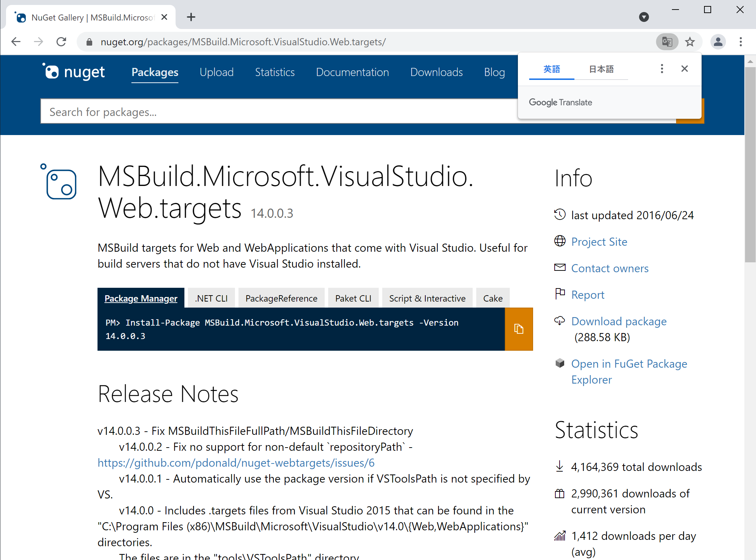The image size is (756, 560).
Task: Open the Google Translate icon in address bar
Action: click(667, 42)
